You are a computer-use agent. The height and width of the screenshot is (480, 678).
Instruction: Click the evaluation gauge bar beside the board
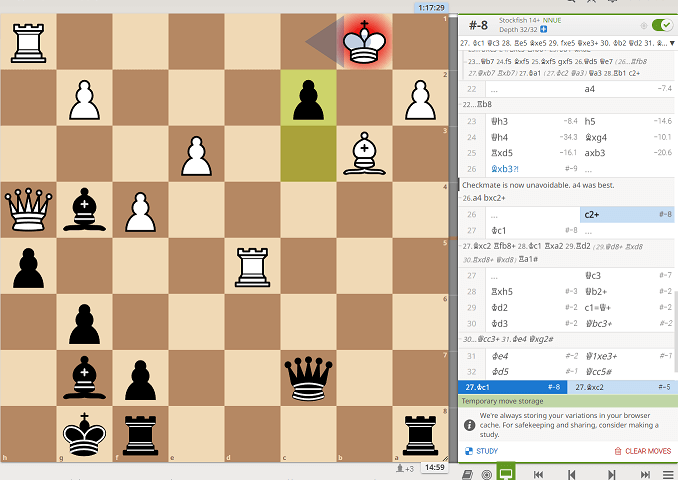[x=453, y=238]
